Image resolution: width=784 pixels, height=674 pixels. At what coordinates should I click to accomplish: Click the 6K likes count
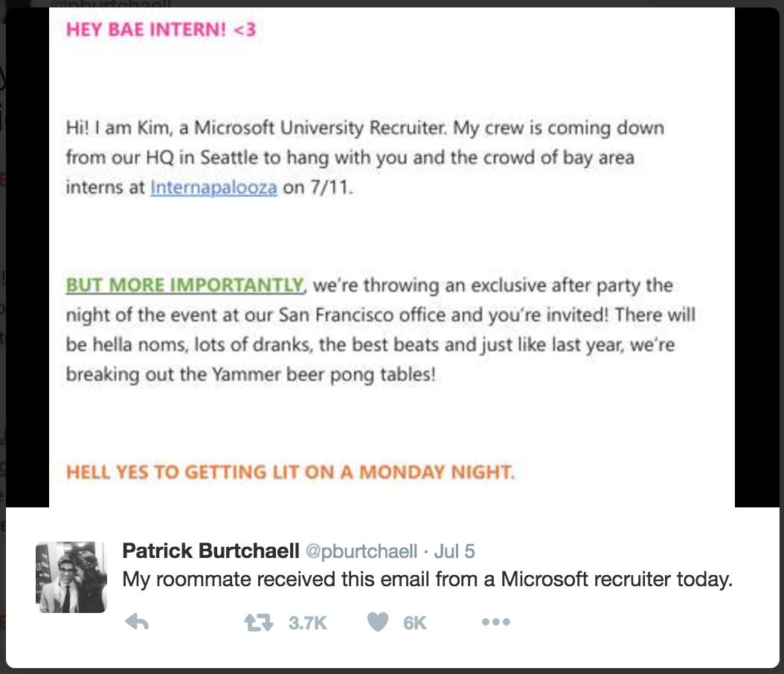point(415,623)
